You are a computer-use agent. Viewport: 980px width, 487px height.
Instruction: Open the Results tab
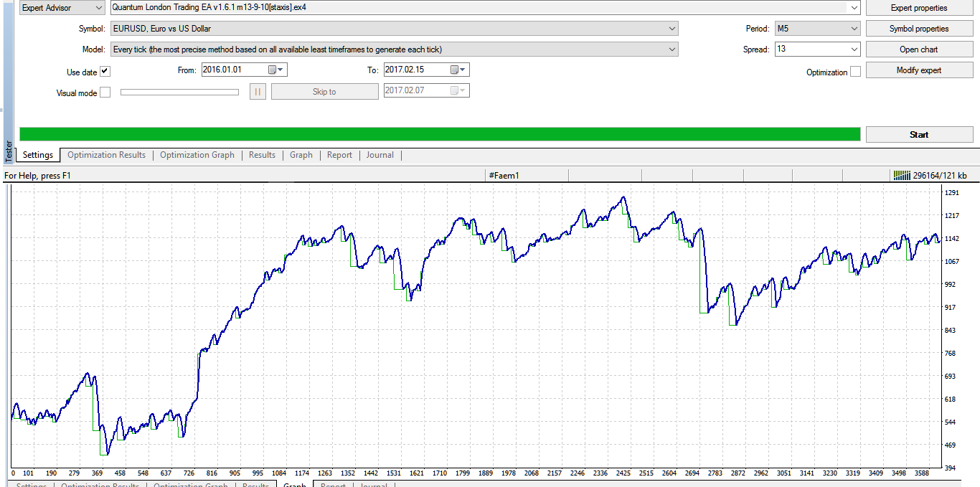tap(262, 155)
